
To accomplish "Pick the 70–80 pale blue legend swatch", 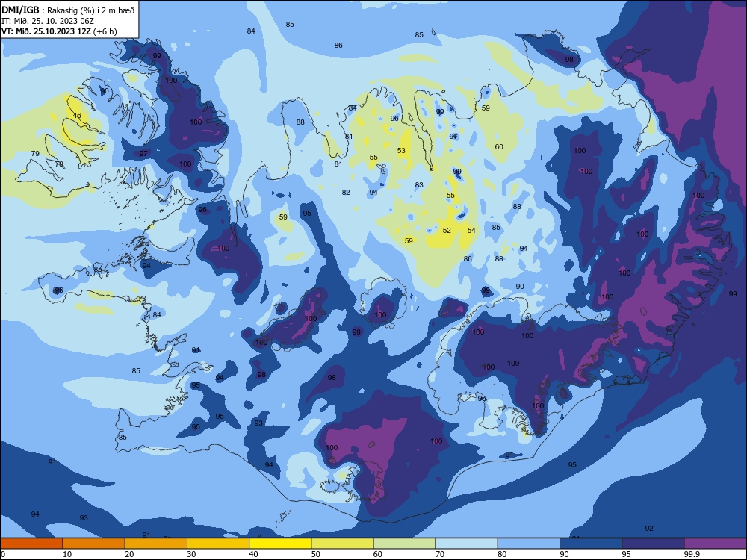I will click(466, 544).
